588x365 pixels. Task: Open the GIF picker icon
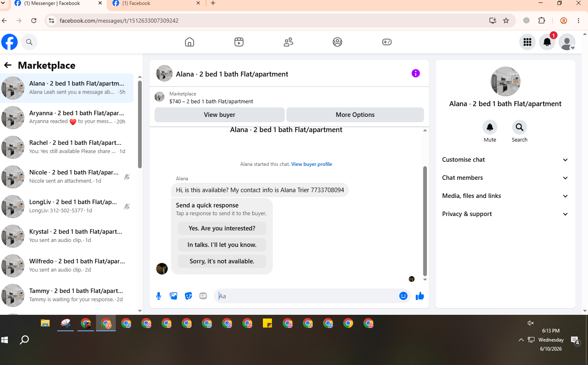click(203, 296)
